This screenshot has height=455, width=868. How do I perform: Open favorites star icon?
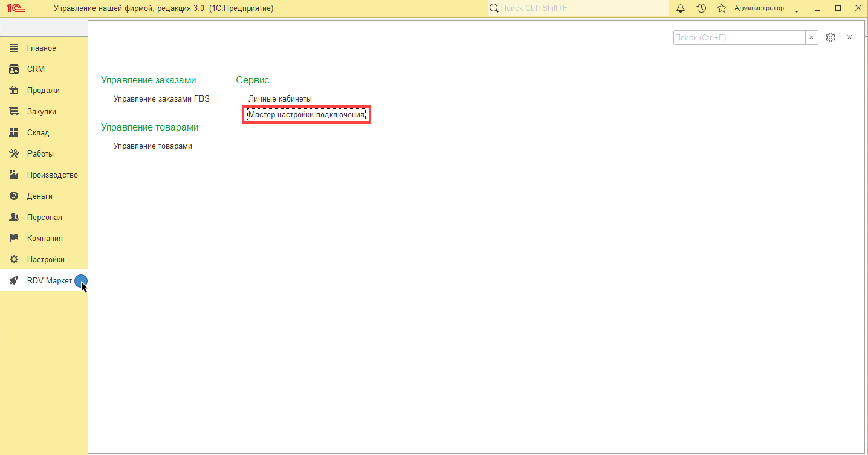[722, 8]
